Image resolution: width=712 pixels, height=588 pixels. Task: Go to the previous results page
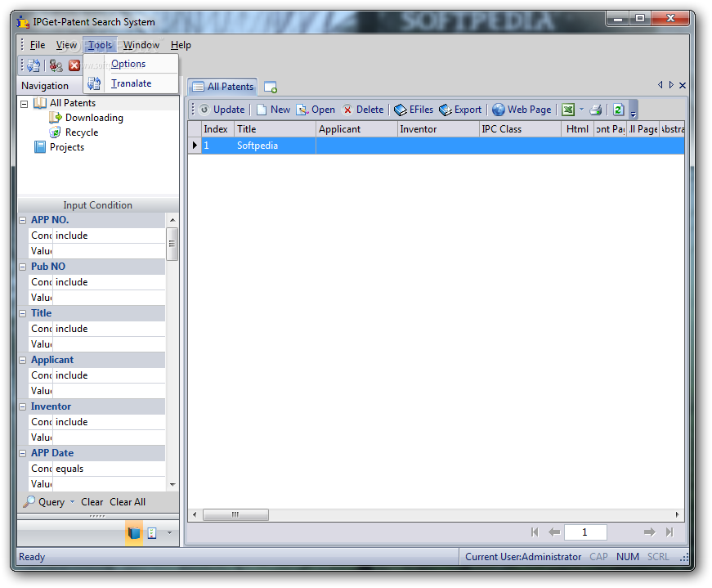[554, 532]
